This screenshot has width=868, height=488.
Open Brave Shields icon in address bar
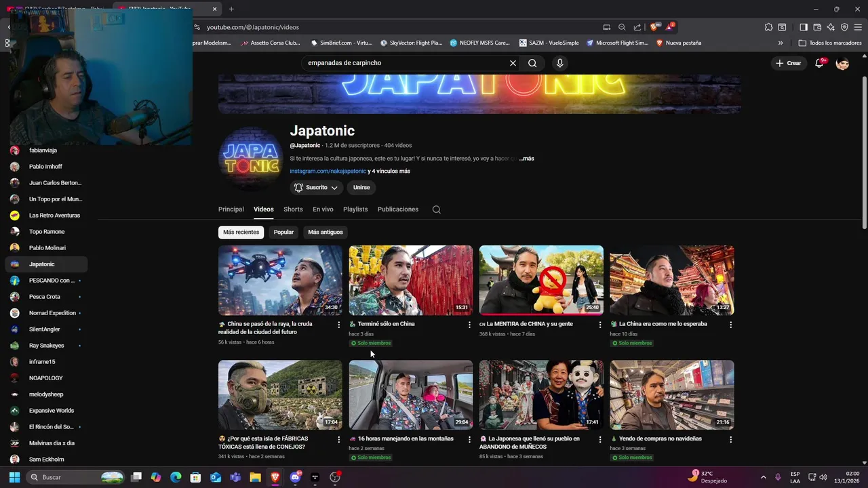coord(654,27)
